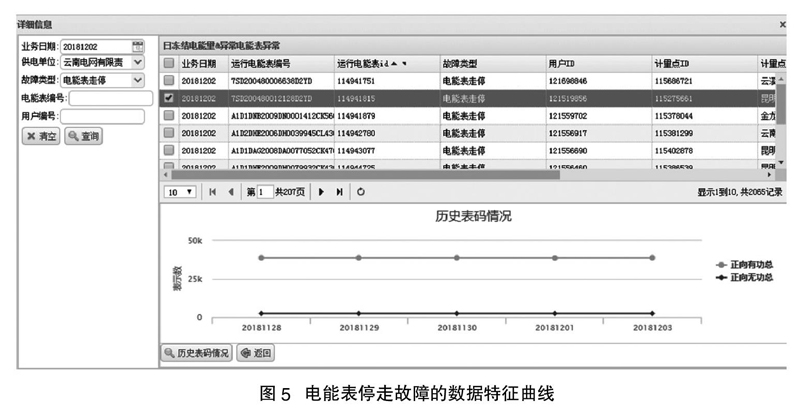The width and height of the screenshot is (800, 416).
Task: Sort by the 运行电能表编号 column header
Action: 261,64
